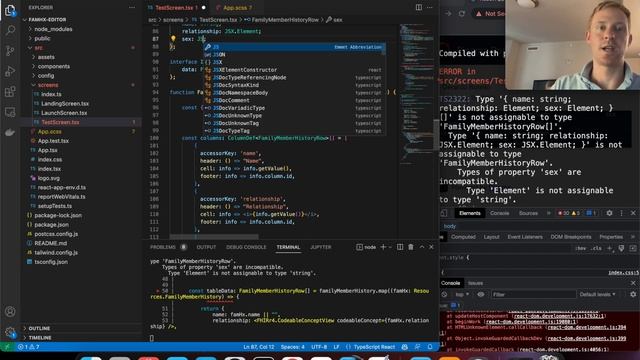Open the remote window indicator in status bar
640x360 pixels.
[x=7, y=347]
